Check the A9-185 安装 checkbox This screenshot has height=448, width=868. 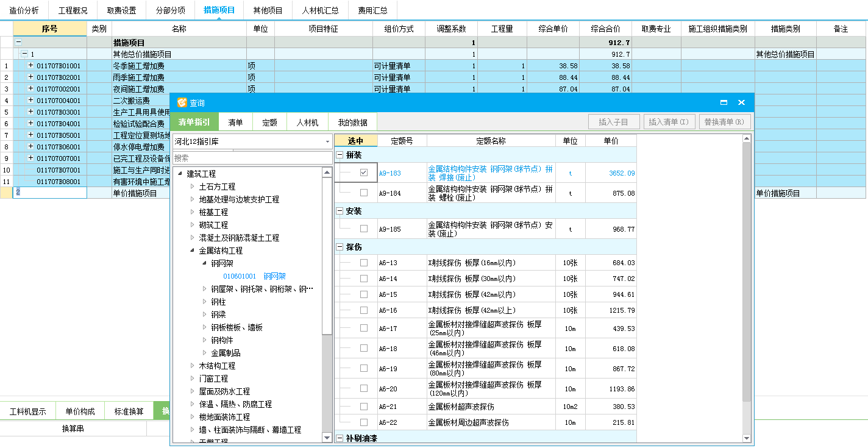(364, 229)
